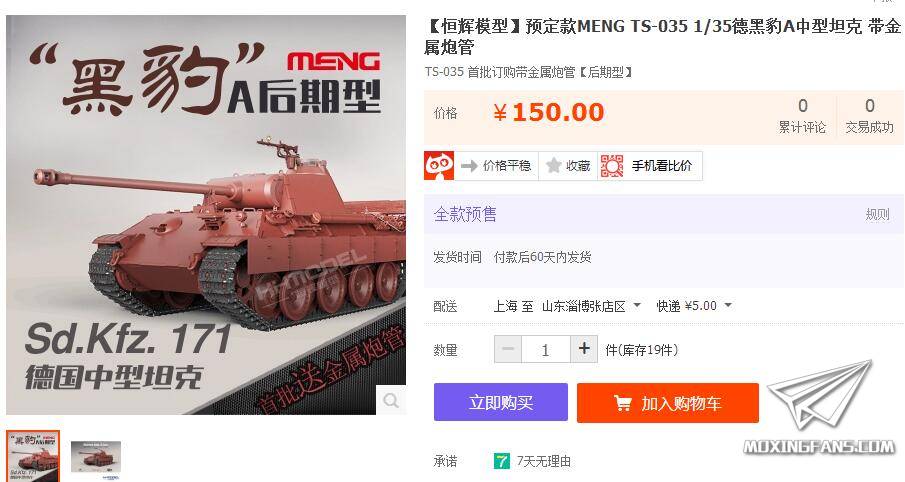Click the 价格平稳 price trend arrow
Screen dimensions: 905x482
tap(469, 166)
